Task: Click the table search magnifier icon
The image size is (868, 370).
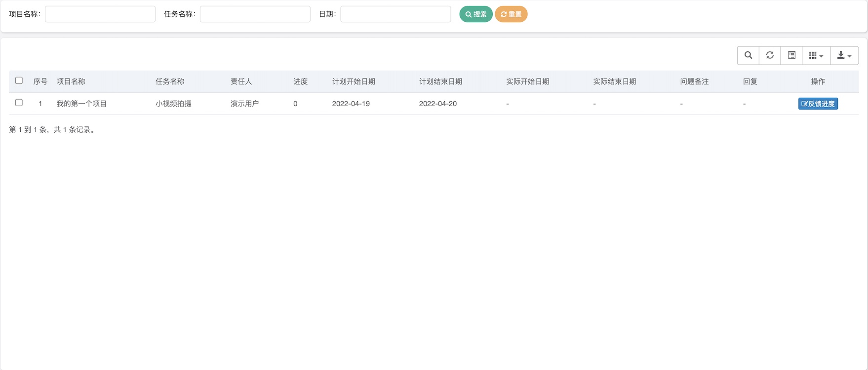Action: tap(748, 55)
